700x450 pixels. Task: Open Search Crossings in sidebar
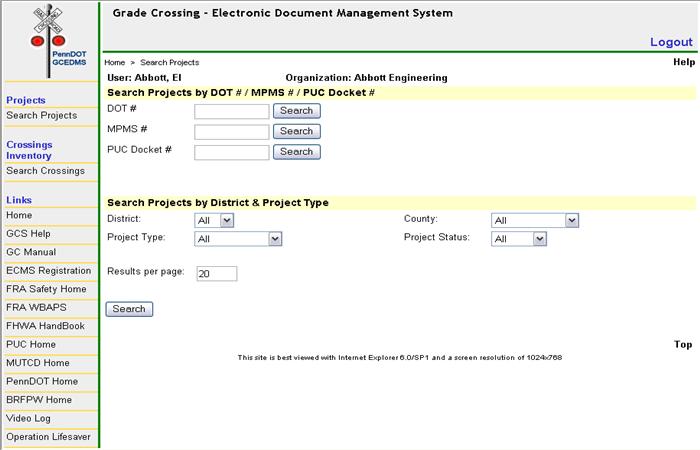[x=45, y=171]
